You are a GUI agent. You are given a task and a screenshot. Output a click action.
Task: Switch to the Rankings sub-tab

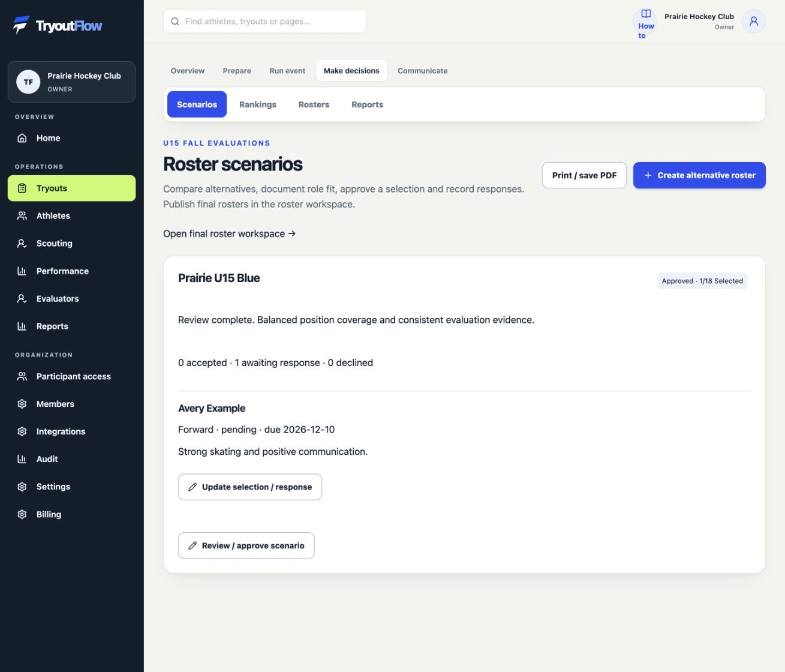258,104
